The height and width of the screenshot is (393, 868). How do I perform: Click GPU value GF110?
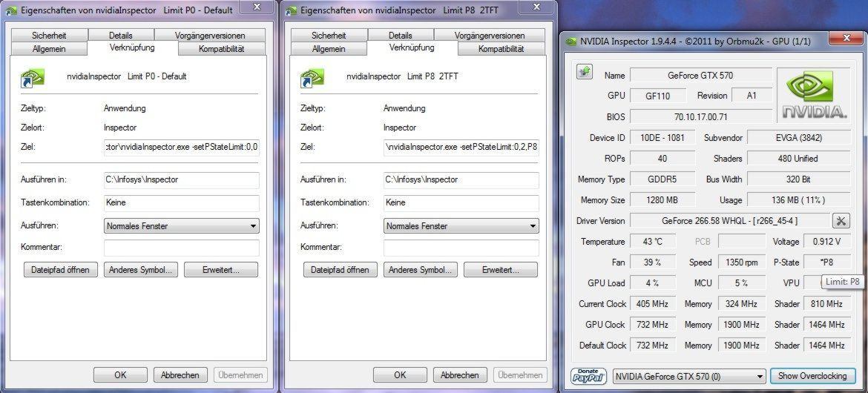657,96
